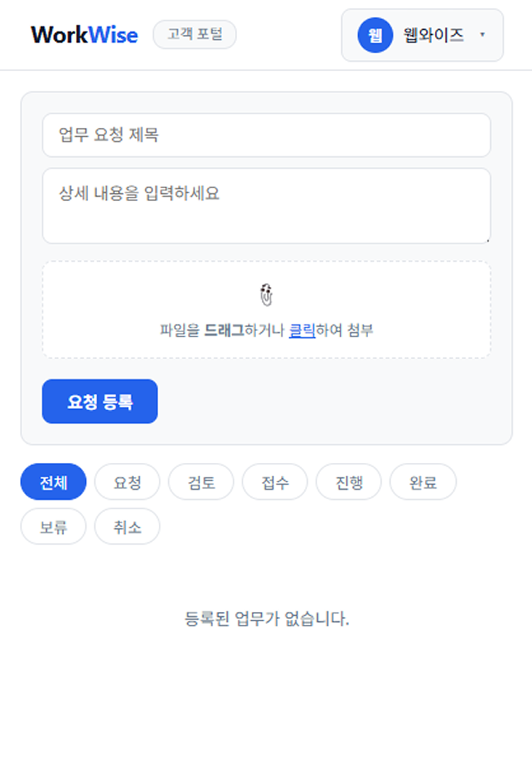Click the textarea resize handle corner
Viewport: 532px width, 781px height.
487,240
